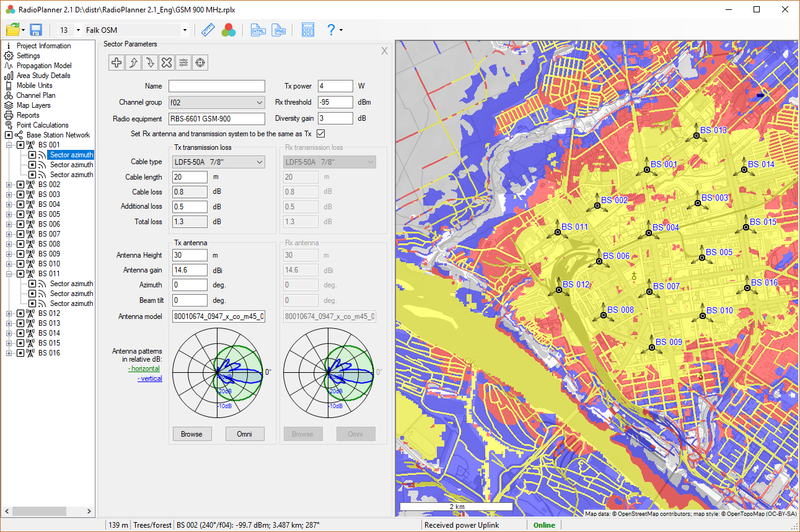Click the Antenna Height input field
The height and width of the screenshot is (532, 800).
(x=190, y=255)
